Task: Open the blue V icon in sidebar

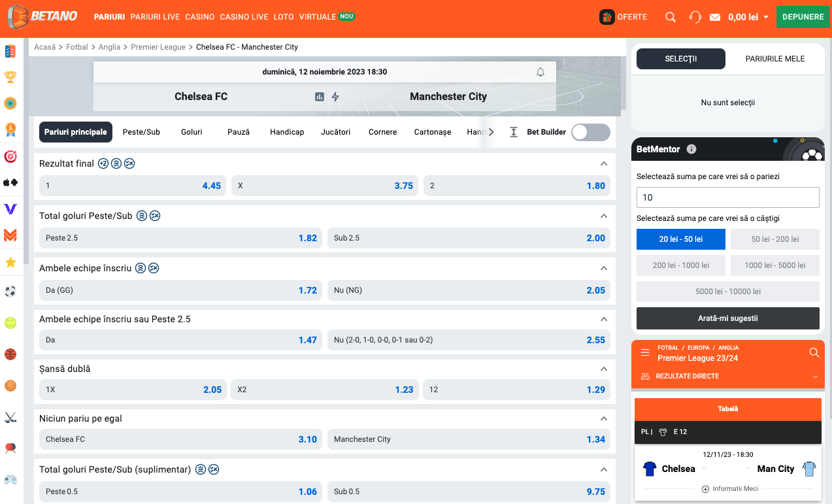Action: coord(10,209)
